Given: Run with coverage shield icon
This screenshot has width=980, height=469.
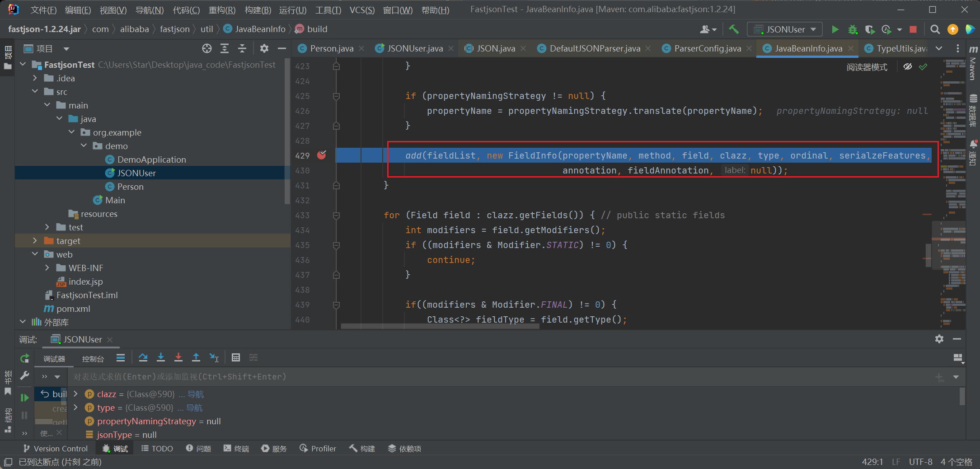Looking at the screenshot, I should pyautogui.click(x=870, y=29).
